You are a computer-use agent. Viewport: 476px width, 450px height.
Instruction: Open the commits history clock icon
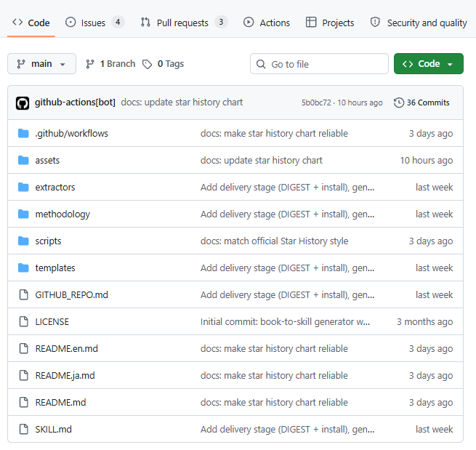[x=398, y=103]
